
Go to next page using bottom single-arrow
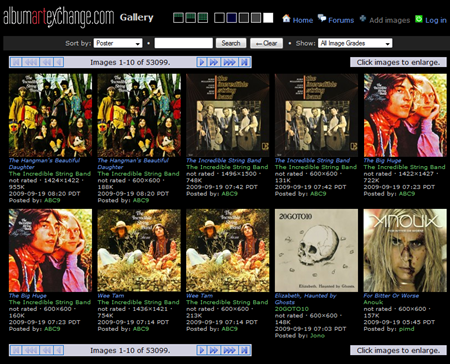201,350
